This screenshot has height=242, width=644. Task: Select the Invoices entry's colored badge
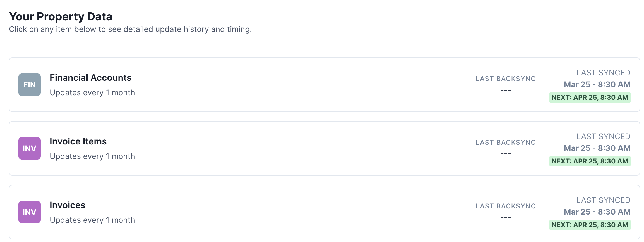(x=29, y=212)
